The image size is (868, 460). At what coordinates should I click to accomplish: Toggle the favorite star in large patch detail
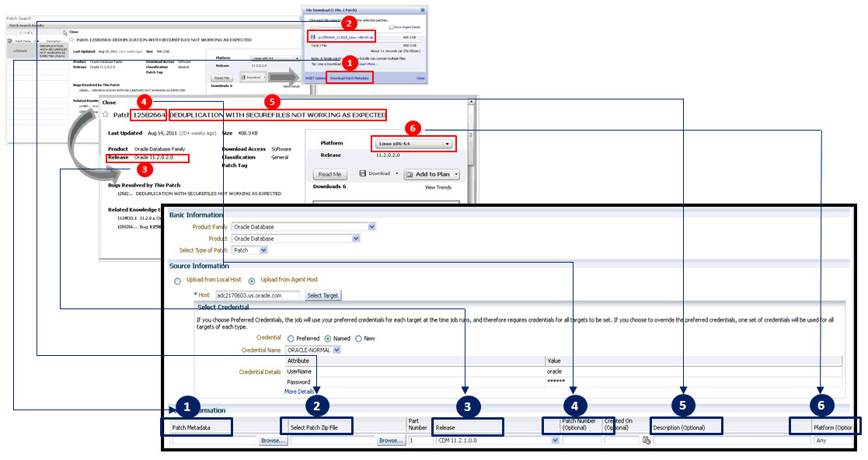(105, 114)
